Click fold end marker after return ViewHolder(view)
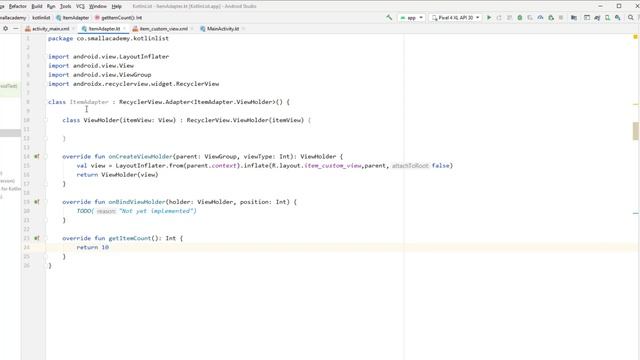 [46, 184]
